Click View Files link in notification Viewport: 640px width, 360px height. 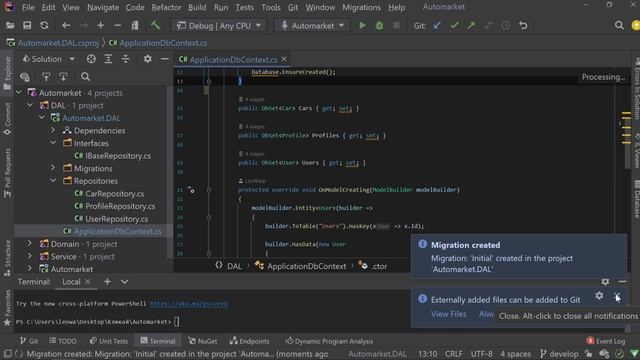(x=448, y=314)
